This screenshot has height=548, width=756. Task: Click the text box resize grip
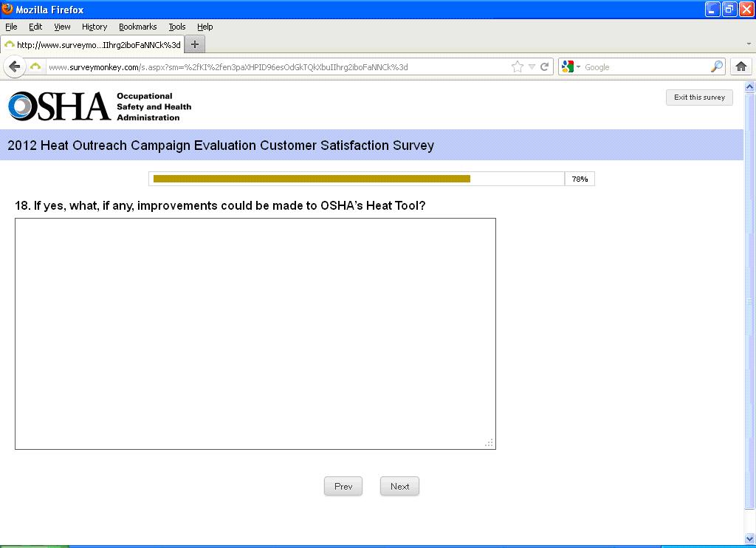point(489,443)
